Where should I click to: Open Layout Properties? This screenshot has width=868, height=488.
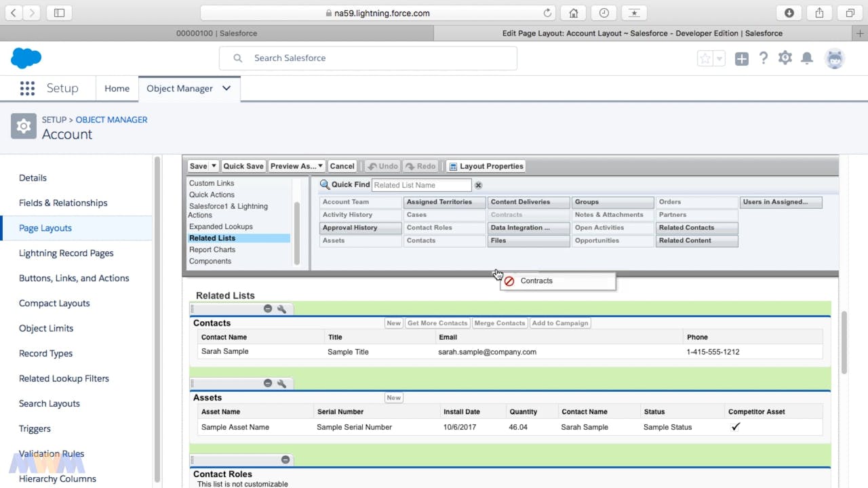tap(486, 166)
